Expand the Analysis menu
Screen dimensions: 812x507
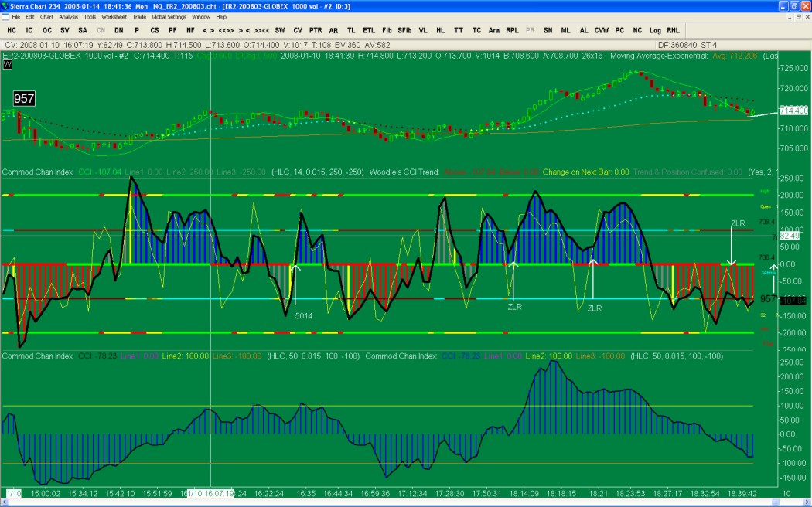pos(68,16)
